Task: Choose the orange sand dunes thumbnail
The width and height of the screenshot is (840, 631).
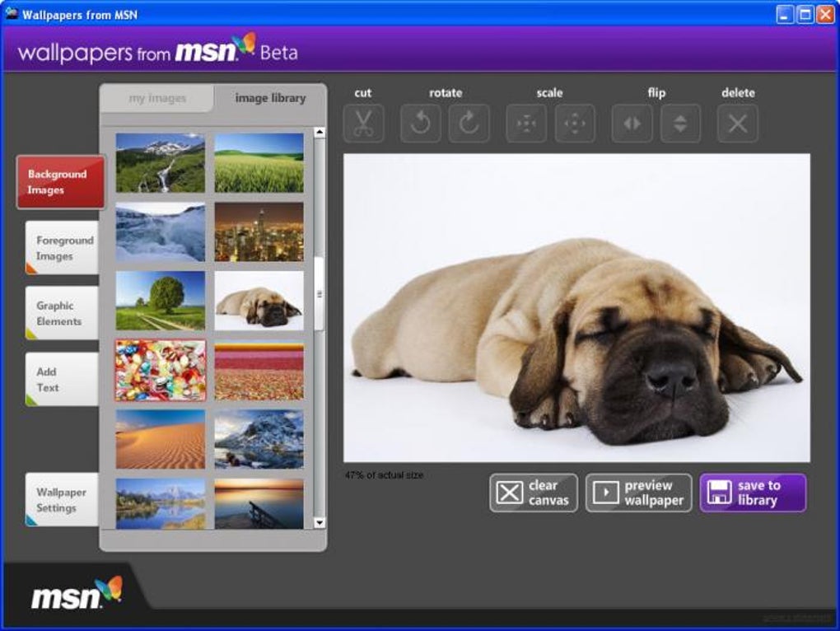Action: point(161,439)
